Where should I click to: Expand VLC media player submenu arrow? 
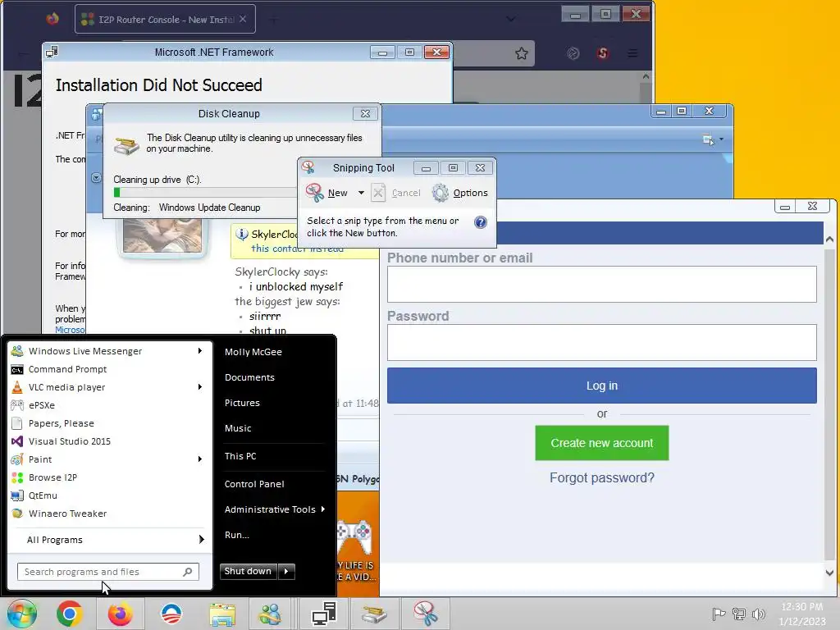click(x=200, y=387)
